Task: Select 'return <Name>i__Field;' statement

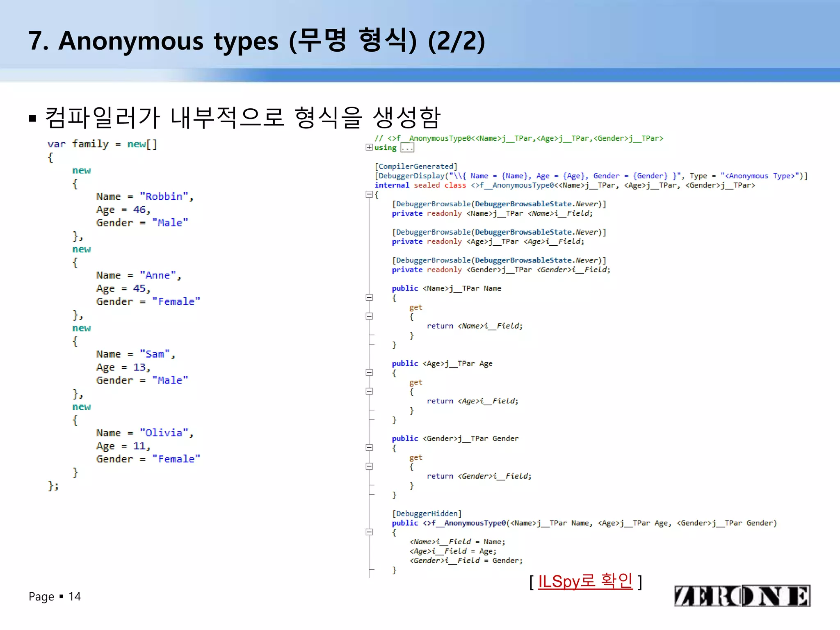Action: [x=475, y=326]
